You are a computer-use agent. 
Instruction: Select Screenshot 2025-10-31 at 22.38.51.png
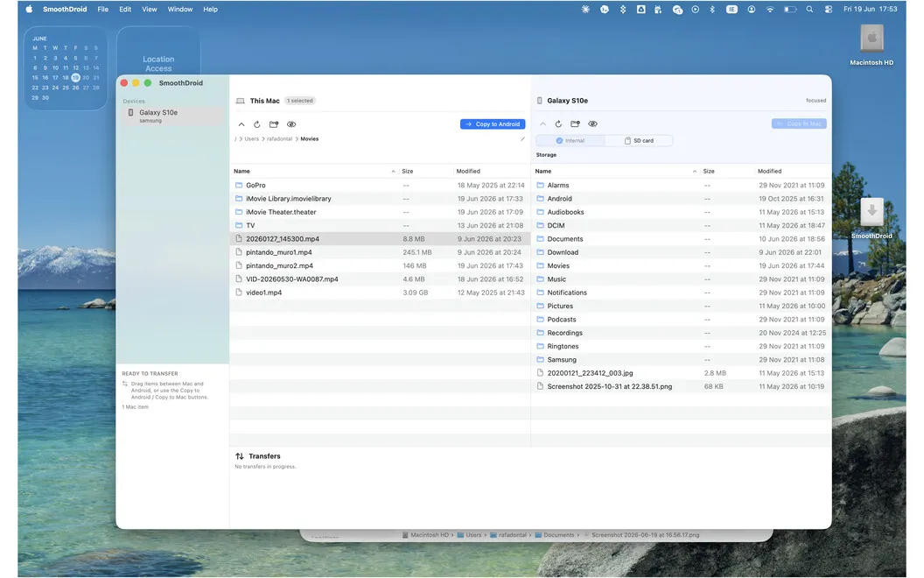point(682,387)
